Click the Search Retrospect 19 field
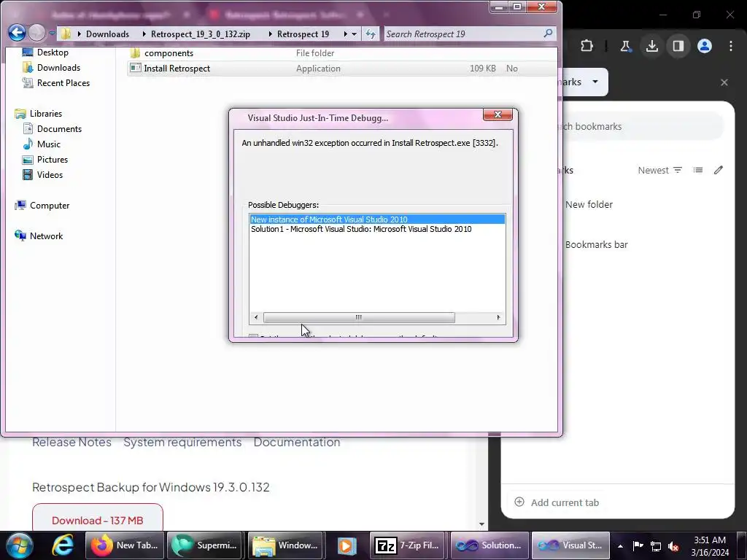747x560 pixels. click(463, 34)
